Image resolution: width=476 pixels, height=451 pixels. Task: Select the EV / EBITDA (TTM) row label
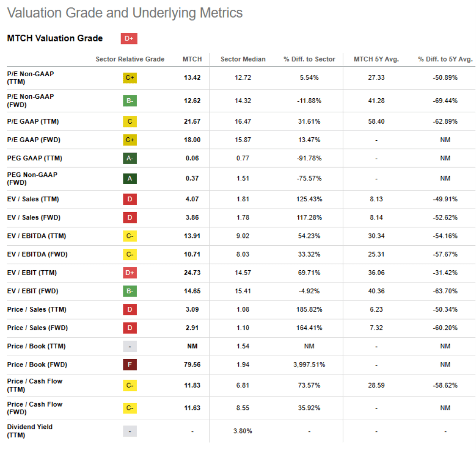pyautogui.click(x=37, y=236)
